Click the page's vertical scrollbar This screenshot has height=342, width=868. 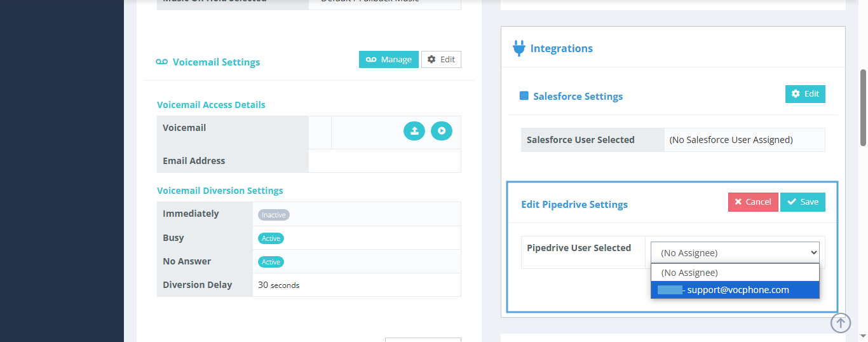(863, 108)
